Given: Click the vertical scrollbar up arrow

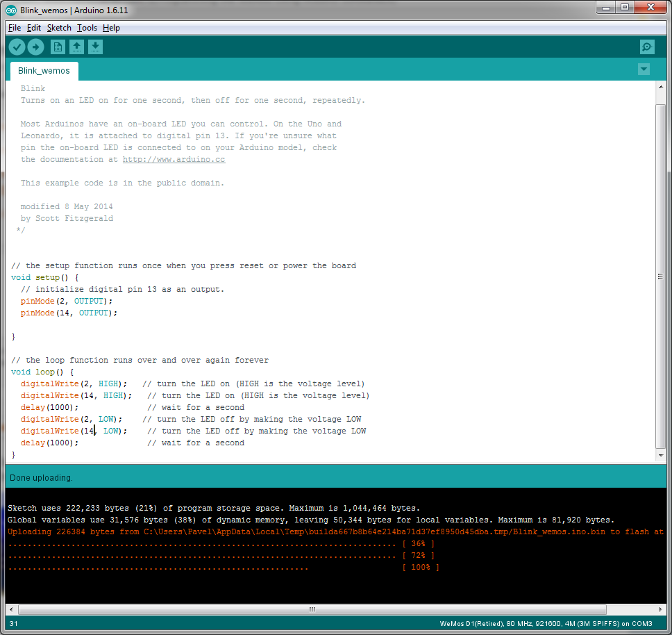Looking at the screenshot, I should tap(660, 87).
